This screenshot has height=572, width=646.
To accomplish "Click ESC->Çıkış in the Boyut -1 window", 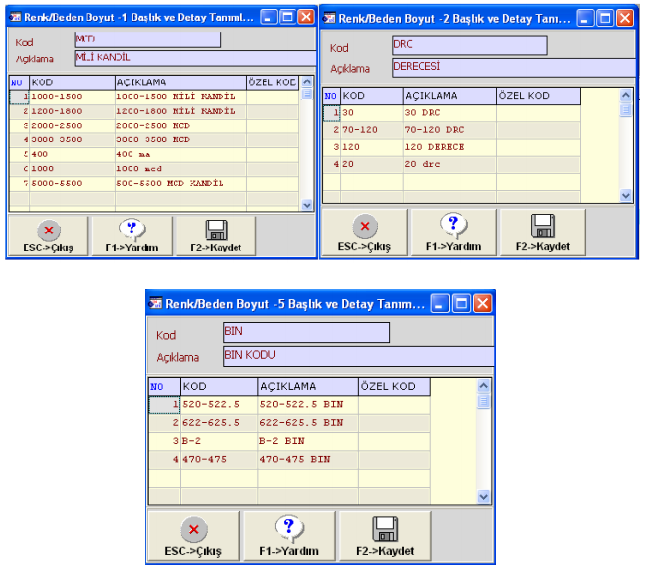I will tap(47, 235).
